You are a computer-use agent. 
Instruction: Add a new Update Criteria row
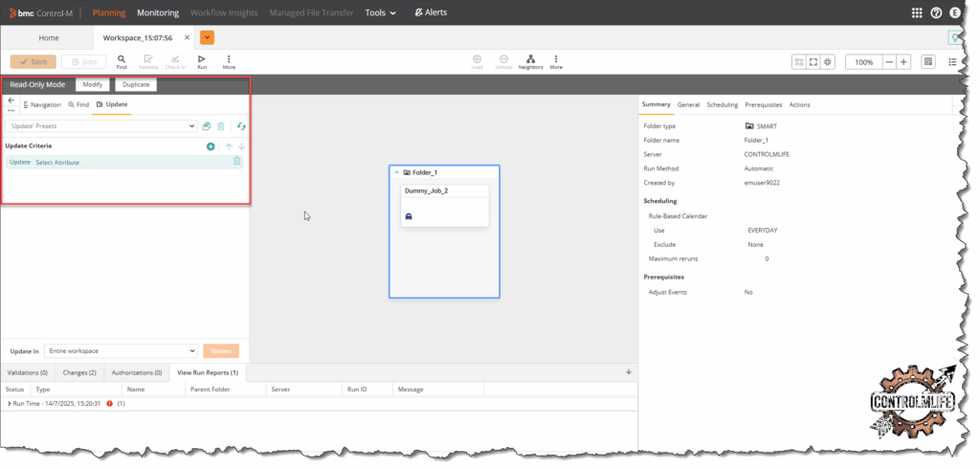[x=211, y=146]
